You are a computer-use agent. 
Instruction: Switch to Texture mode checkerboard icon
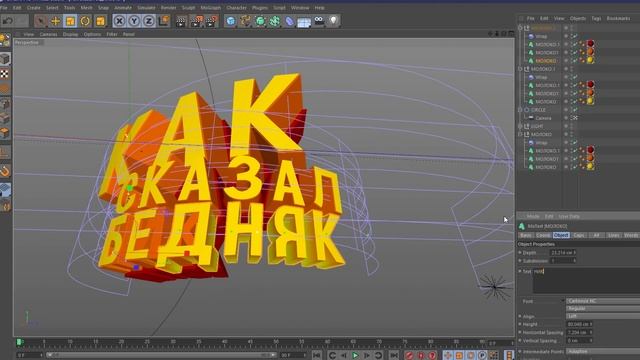pyautogui.click(x=5, y=74)
